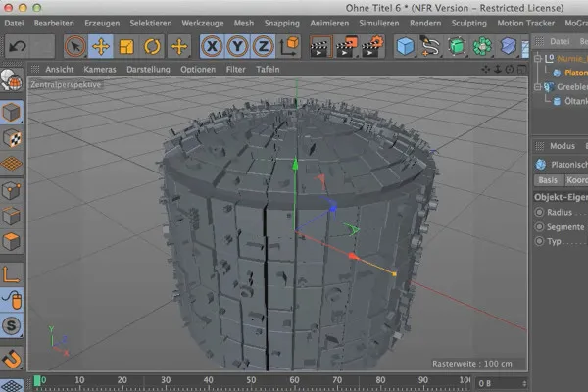Click the Undo arrow icon
The height and width of the screenshot is (392, 588).
coord(16,46)
